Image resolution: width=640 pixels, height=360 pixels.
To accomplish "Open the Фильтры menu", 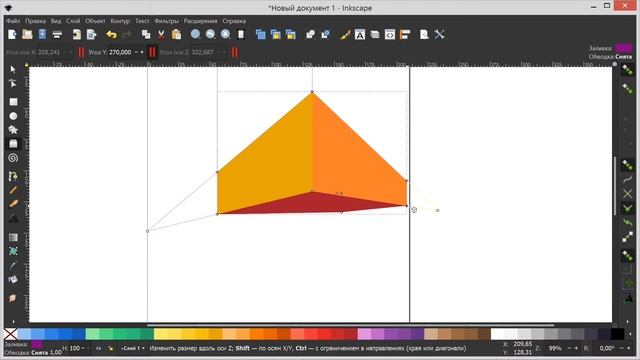I will (x=167, y=21).
